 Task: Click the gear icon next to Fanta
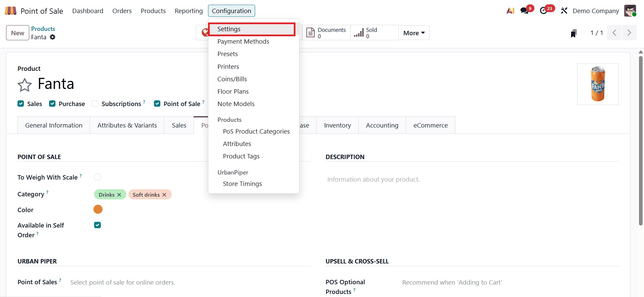point(52,37)
